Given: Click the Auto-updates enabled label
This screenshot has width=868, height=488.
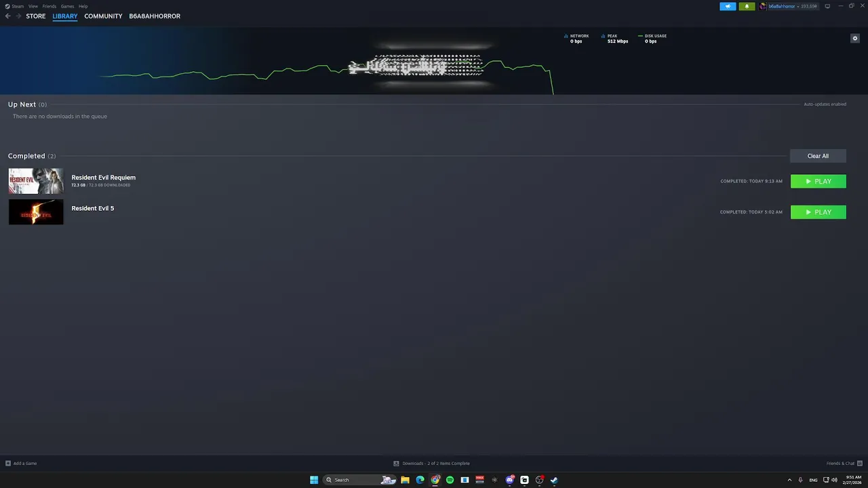Looking at the screenshot, I should [825, 104].
